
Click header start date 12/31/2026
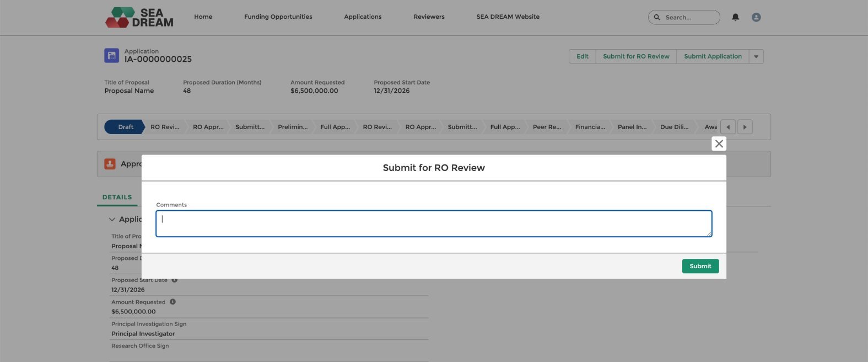tap(391, 91)
